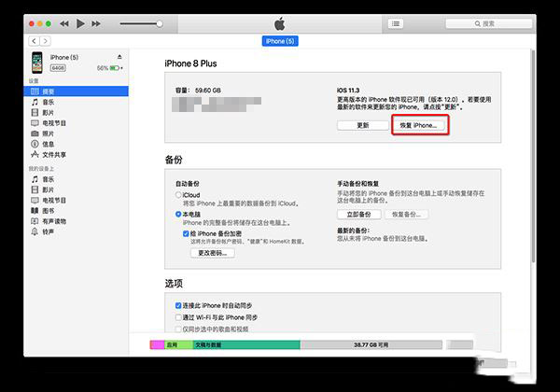Open the list view button in toolbar
The image size is (560, 392).
click(396, 23)
